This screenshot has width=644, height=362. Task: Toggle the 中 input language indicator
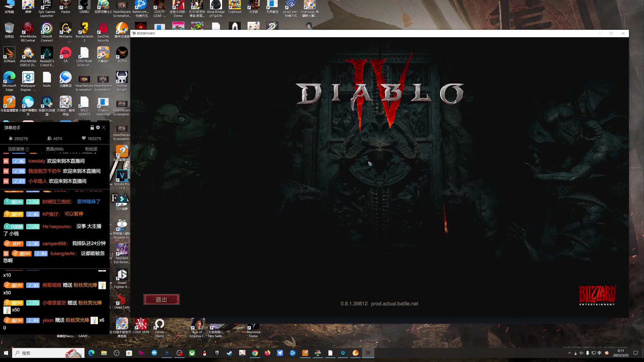coord(599,353)
